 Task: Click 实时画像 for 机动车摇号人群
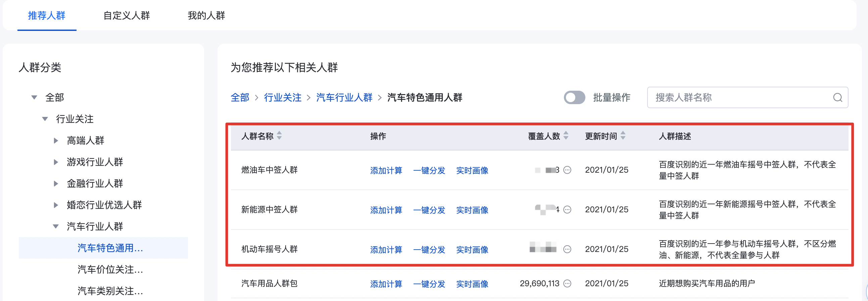472,250
